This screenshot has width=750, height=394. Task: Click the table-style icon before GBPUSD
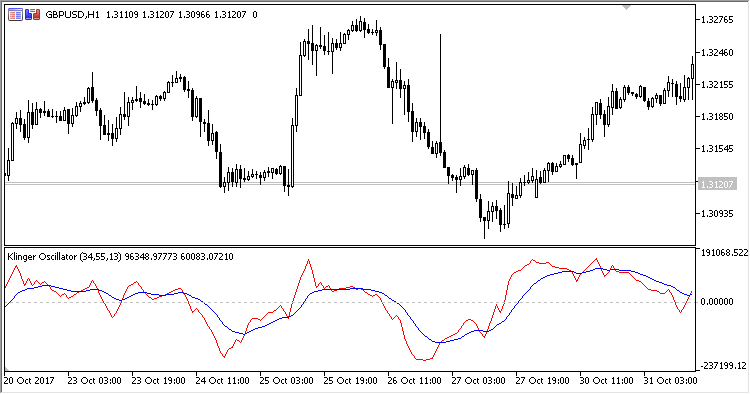click(15, 15)
